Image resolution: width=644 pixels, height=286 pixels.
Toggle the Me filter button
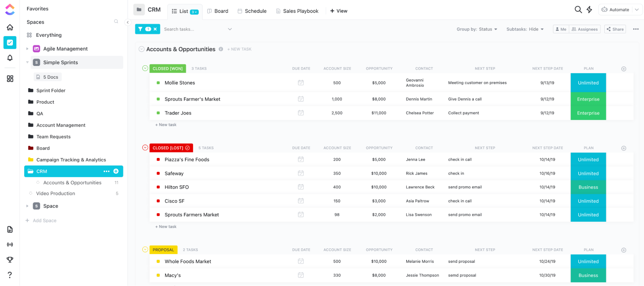(x=561, y=29)
